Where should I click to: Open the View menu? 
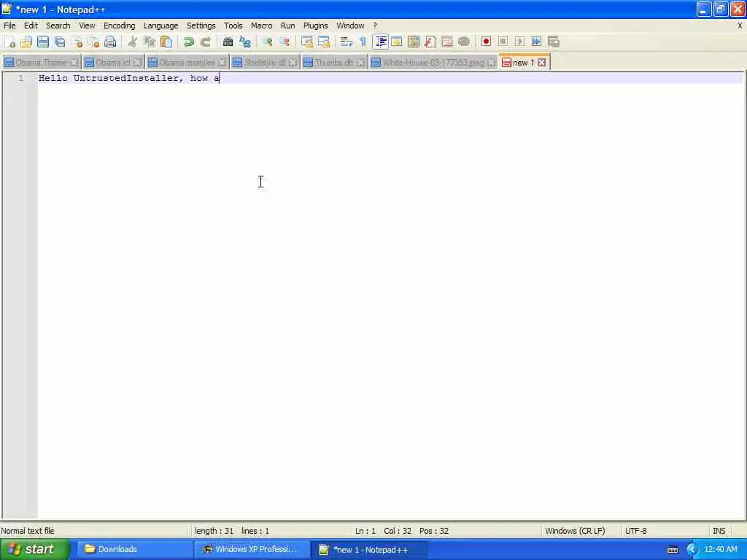87,26
